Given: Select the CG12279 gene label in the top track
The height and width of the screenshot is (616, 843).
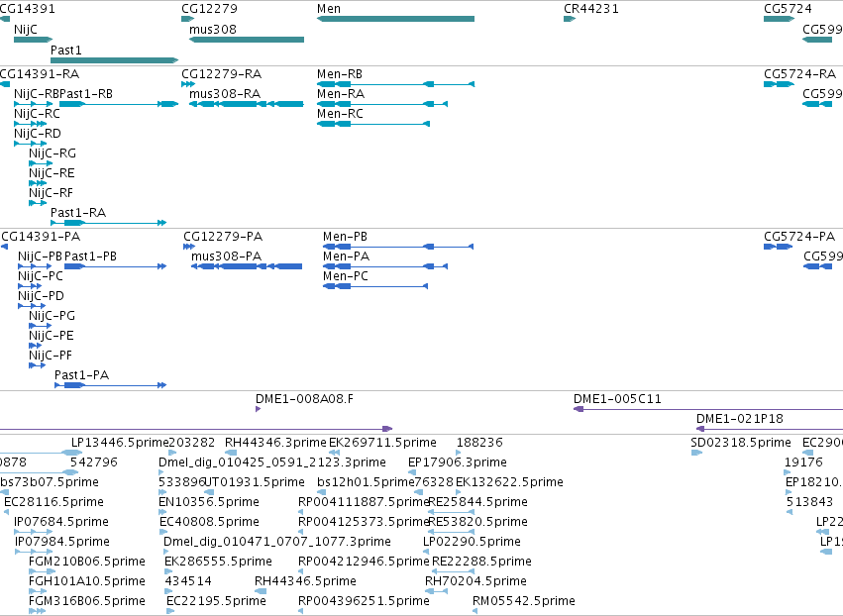Looking at the screenshot, I should (x=209, y=9).
